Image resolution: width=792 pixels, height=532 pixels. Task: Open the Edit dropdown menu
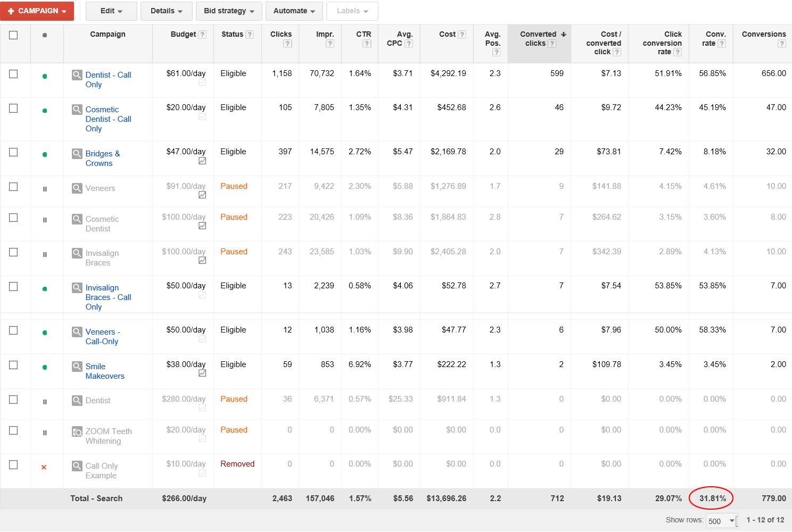[111, 11]
